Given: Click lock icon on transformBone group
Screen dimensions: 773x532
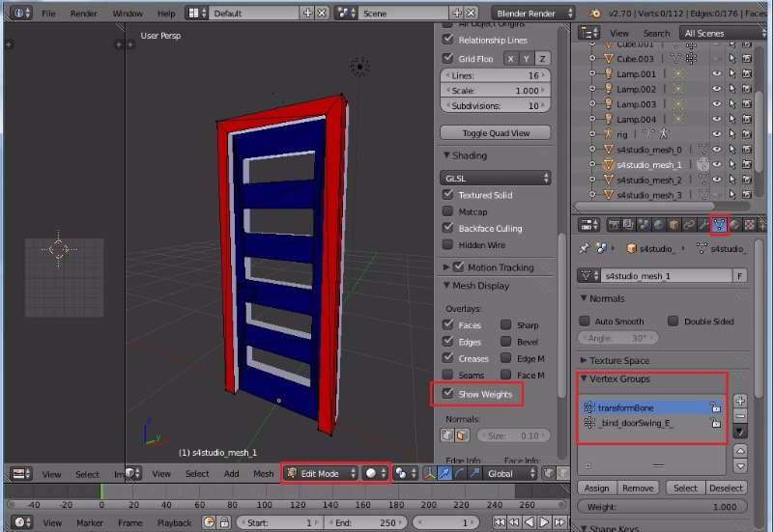Looking at the screenshot, I should pyautogui.click(x=715, y=408).
